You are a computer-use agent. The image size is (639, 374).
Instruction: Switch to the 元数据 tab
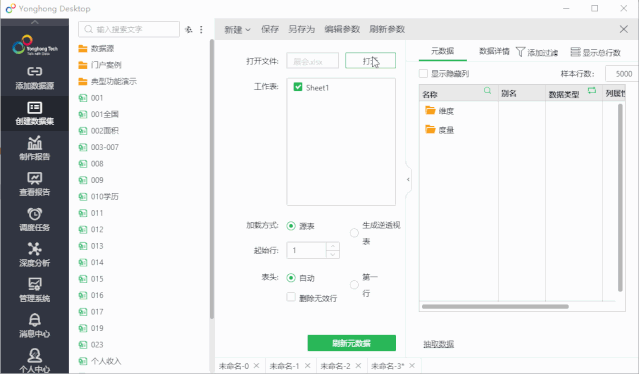tap(443, 51)
